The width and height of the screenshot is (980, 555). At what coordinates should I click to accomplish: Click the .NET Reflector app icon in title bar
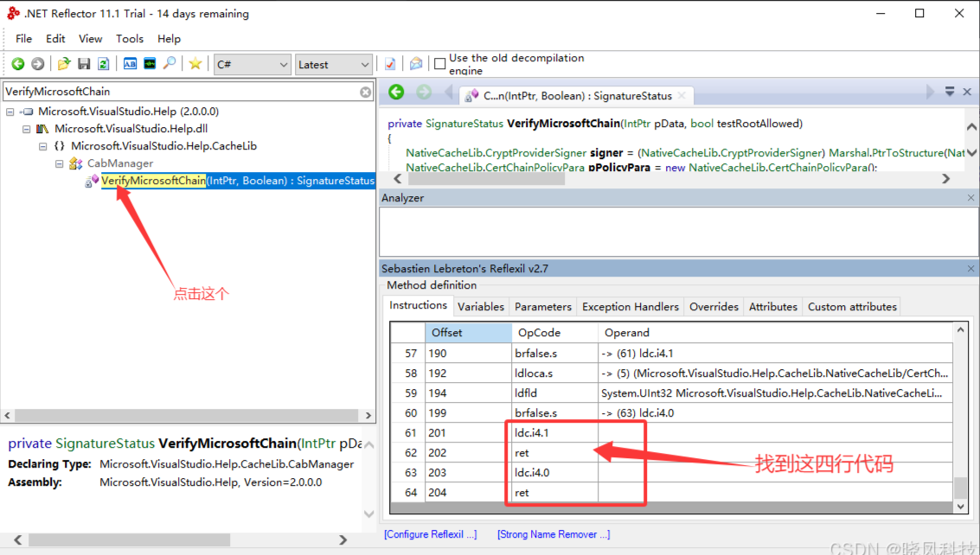coord(12,13)
